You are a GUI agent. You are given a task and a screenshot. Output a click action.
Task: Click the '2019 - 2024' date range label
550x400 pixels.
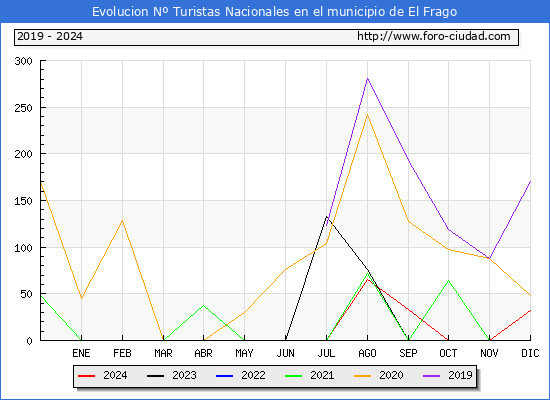[50, 36]
